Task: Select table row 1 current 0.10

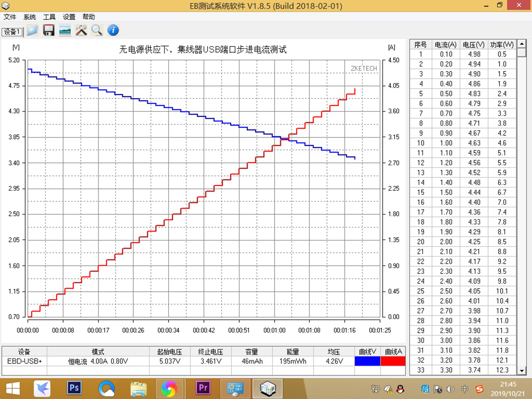Action: click(446, 54)
